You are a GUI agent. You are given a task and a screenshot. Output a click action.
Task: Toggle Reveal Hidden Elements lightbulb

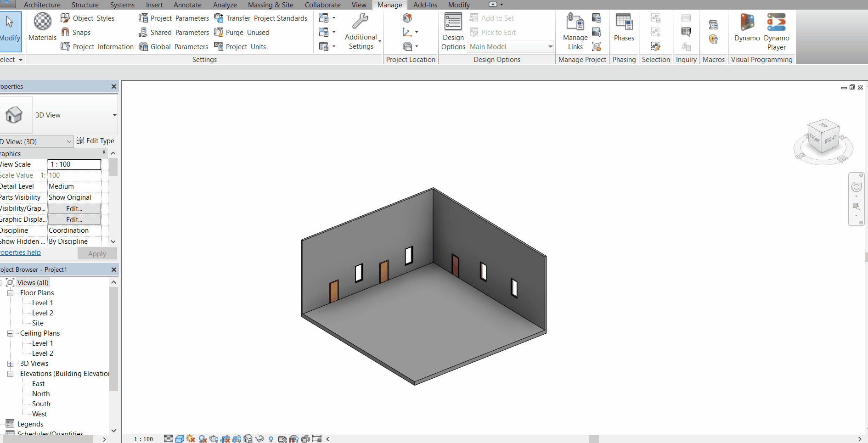tap(271, 439)
